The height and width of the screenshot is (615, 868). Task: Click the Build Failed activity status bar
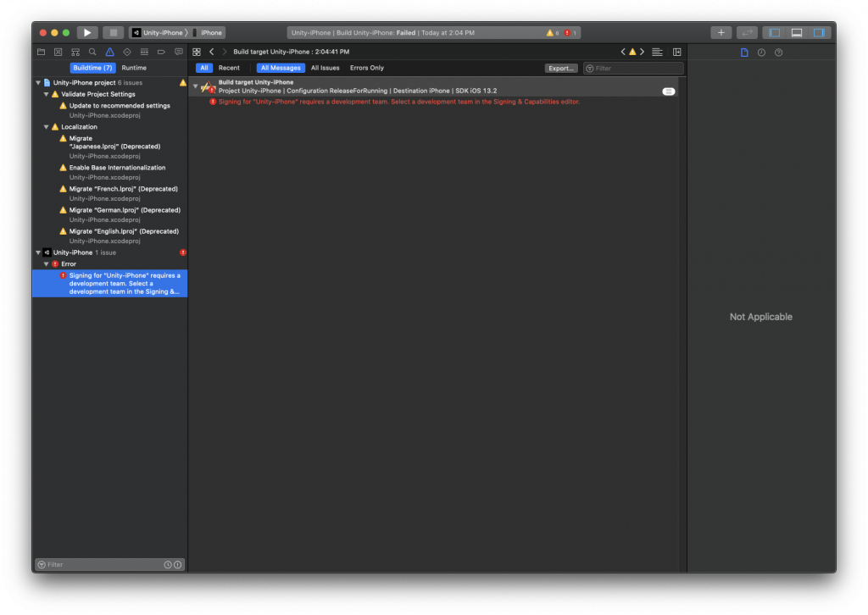(433, 33)
